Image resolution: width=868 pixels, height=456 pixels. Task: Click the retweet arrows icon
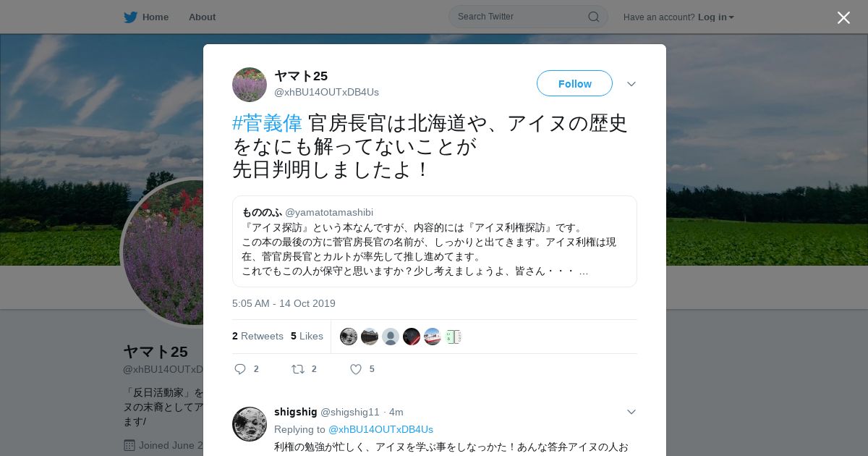(x=298, y=369)
